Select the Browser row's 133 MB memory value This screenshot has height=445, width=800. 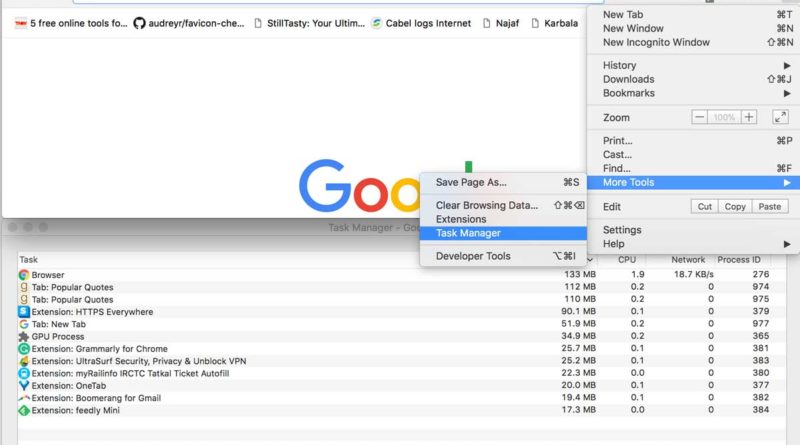coord(580,275)
